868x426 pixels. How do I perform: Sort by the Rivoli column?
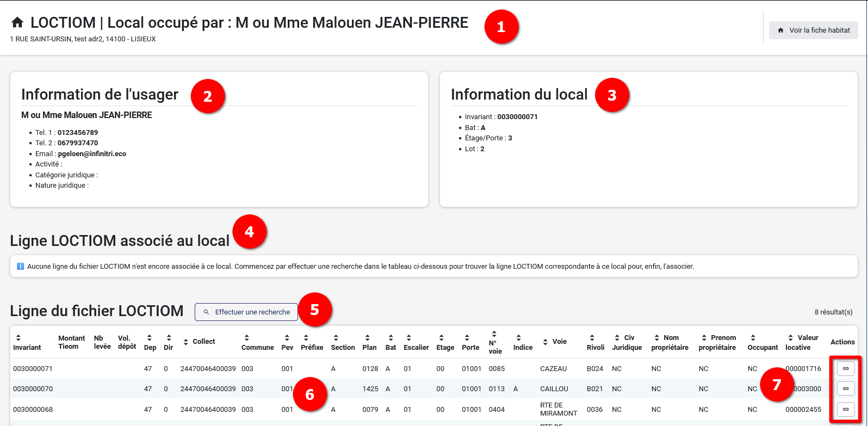click(592, 338)
